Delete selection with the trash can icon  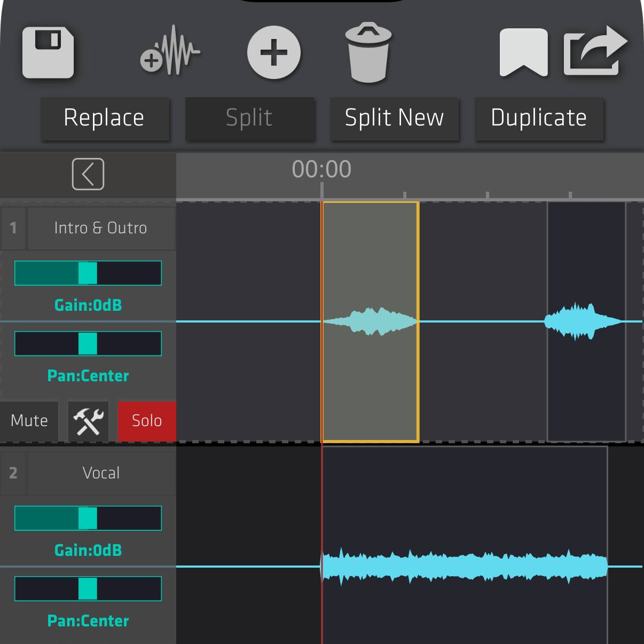tap(368, 52)
